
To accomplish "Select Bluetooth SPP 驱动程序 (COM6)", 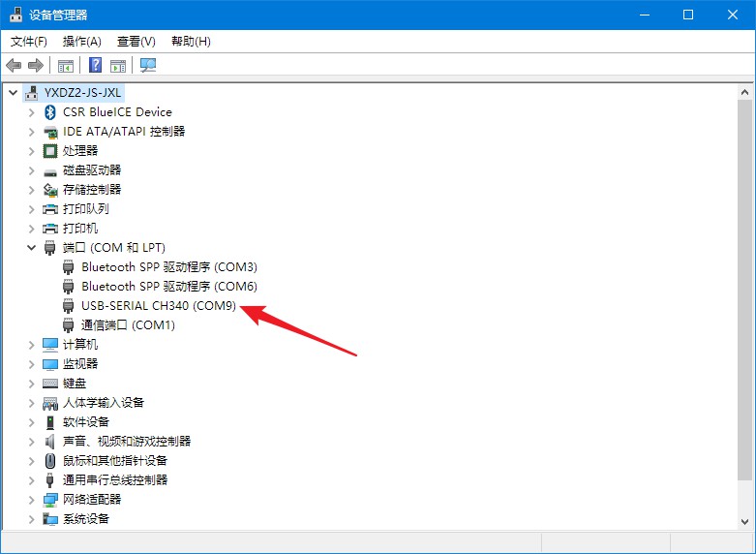I will click(x=169, y=286).
